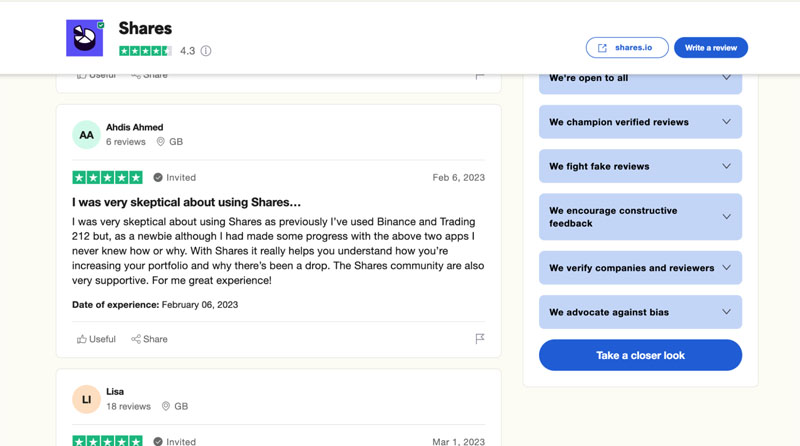800x446 pixels.
Task: Click the Date of experience February 06, 2023 line
Action: pyautogui.click(x=155, y=305)
